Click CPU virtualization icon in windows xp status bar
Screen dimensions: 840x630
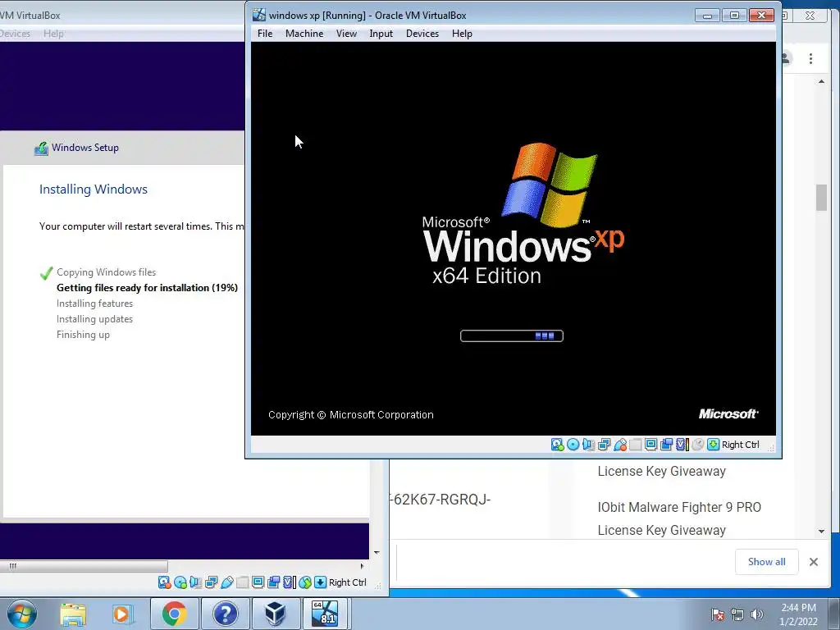pos(682,444)
